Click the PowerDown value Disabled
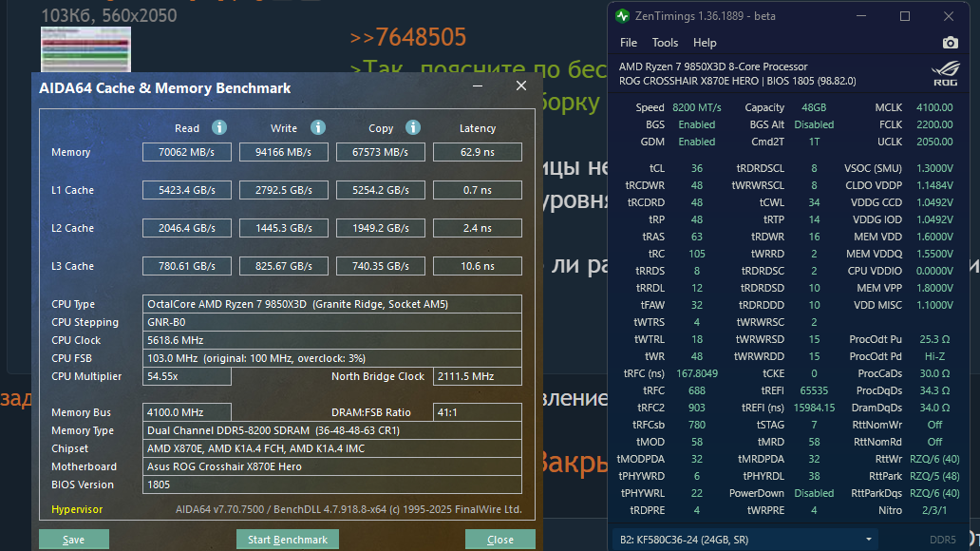 pyautogui.click(x=814, y=493)
